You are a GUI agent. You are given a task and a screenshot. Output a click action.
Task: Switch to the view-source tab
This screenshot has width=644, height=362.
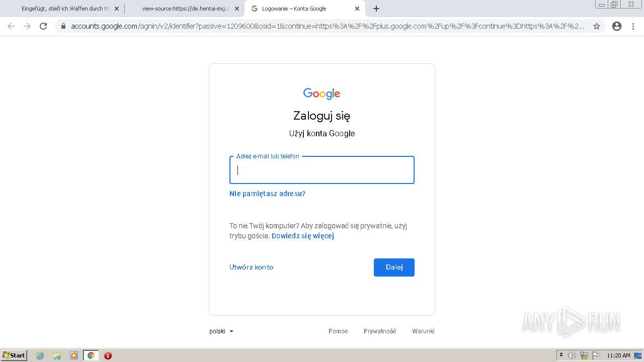click(x=184, y=9)
